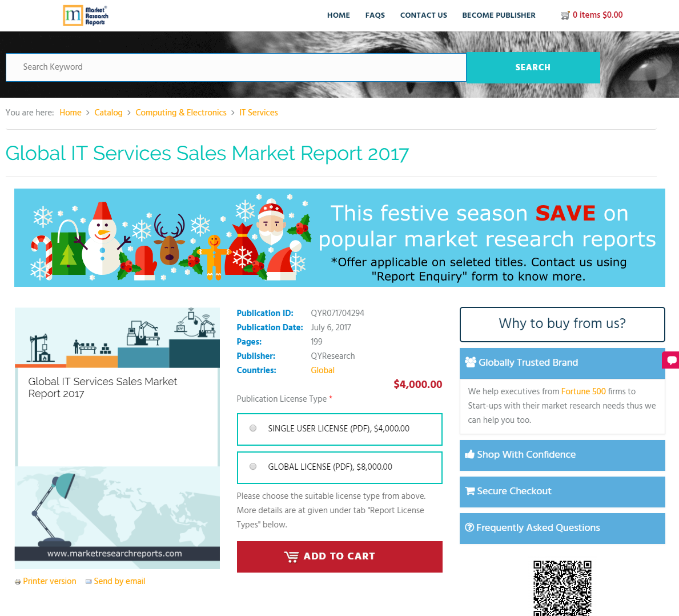The height and width of the screenshot is (616, 679).
Task: Click the $4,000.00 price text
Action: (x=418, y=384)
